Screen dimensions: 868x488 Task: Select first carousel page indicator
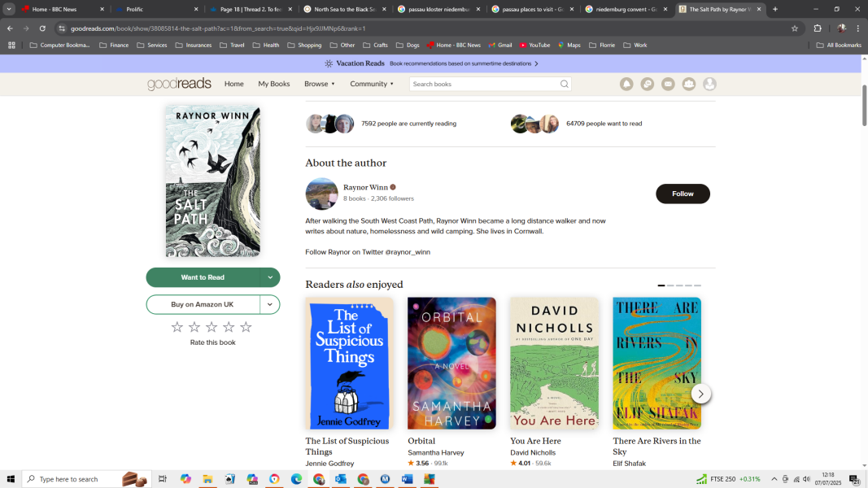[x=661, y=285]
